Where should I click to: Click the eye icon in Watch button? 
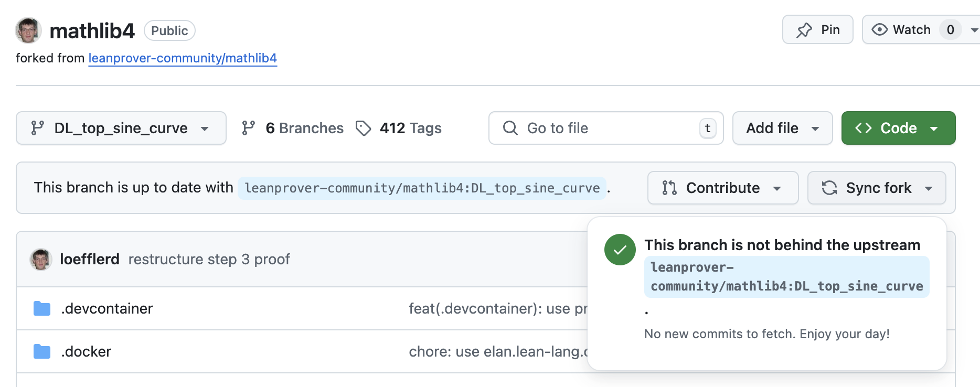coord(879,30)
